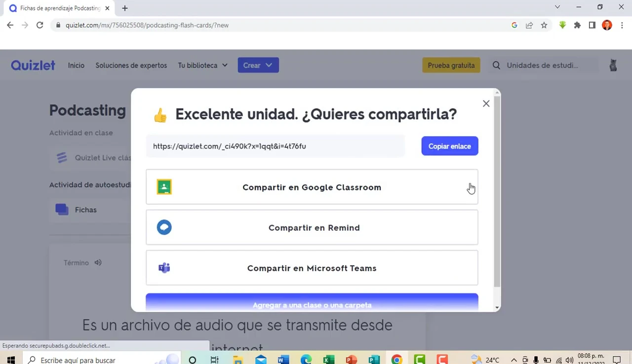Screen dimensions: 632x364
Task: Click the Google Classroom icon
Action: coord(164,187)
